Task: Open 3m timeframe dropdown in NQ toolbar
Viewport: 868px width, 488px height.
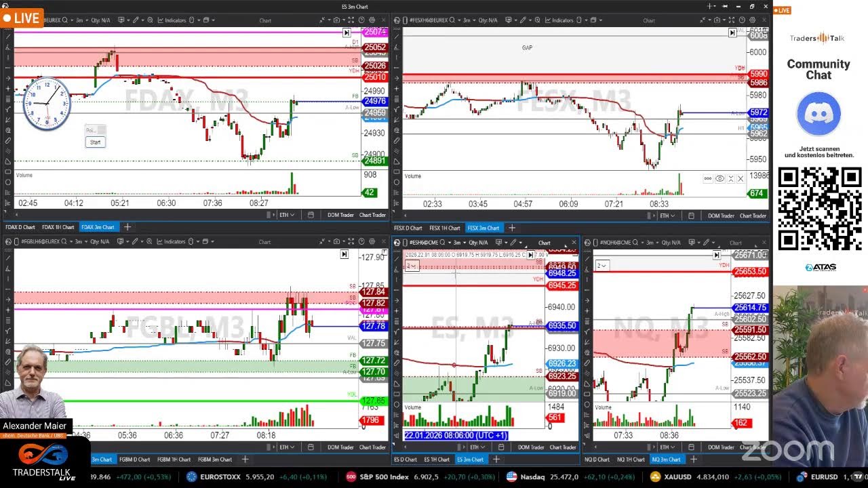Action: (653, 243)
